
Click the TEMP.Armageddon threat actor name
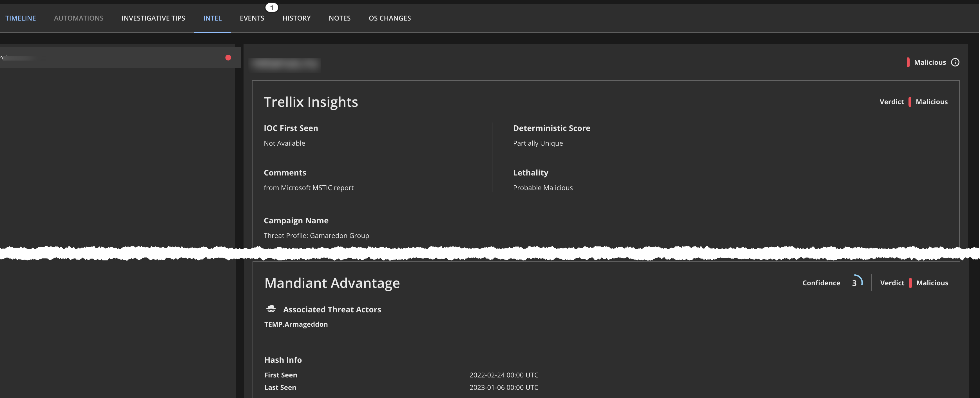click(x=296, y=324)
